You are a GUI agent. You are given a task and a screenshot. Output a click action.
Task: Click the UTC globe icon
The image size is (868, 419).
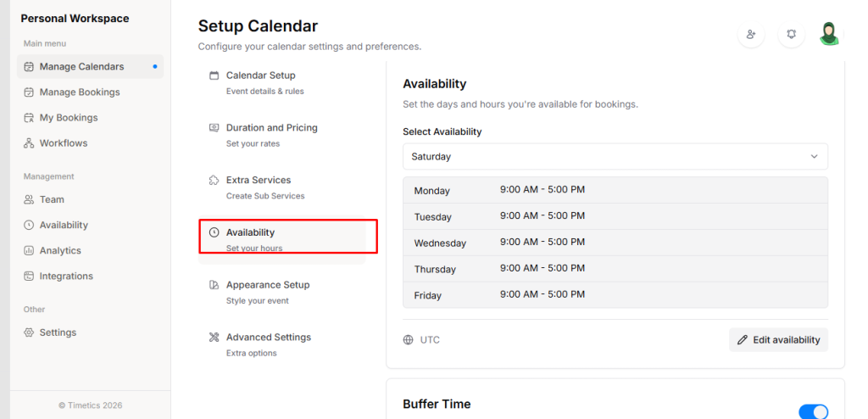click(x=409, y=340)
